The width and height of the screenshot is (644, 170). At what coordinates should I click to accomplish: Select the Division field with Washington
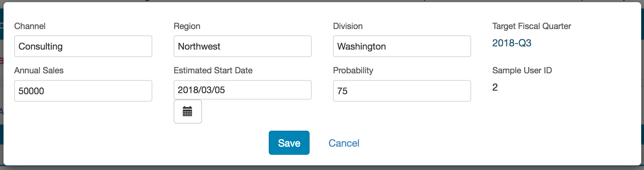coord(402,46)
